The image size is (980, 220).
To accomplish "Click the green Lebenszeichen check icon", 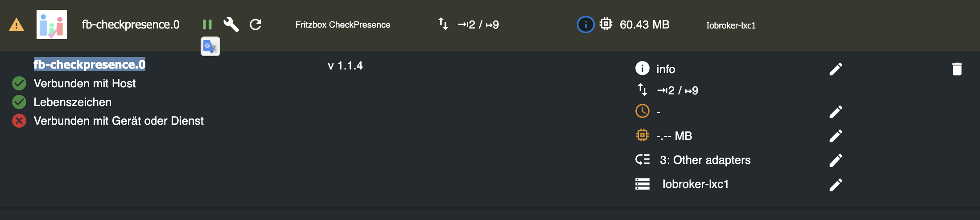I will tap(19, 102).
